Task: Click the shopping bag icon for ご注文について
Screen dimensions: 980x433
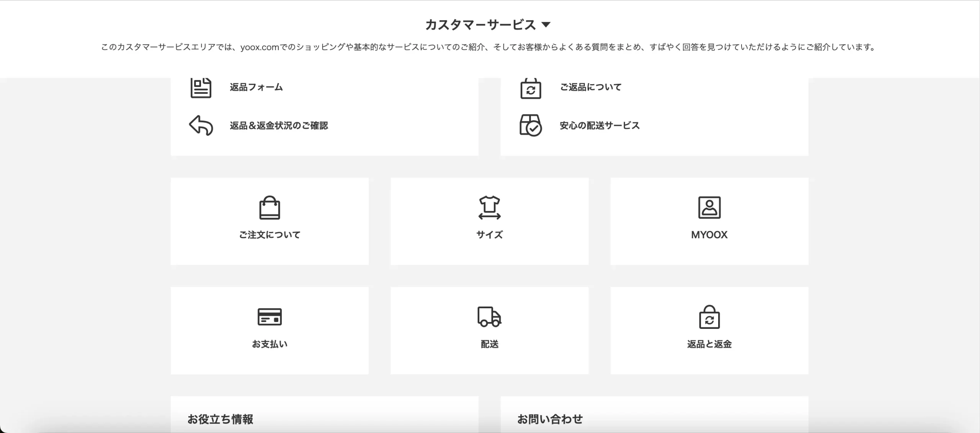Action: [x=270, y=208]
